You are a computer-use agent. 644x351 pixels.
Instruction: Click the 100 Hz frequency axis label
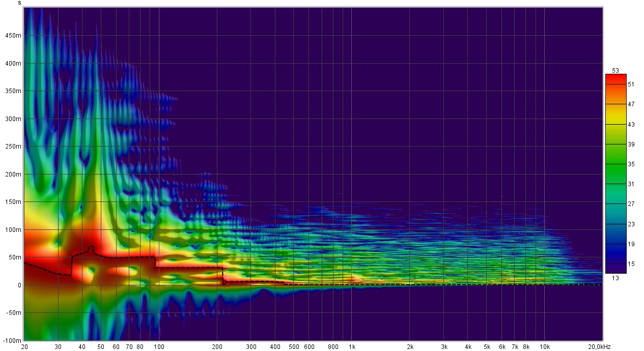(159, 347)
